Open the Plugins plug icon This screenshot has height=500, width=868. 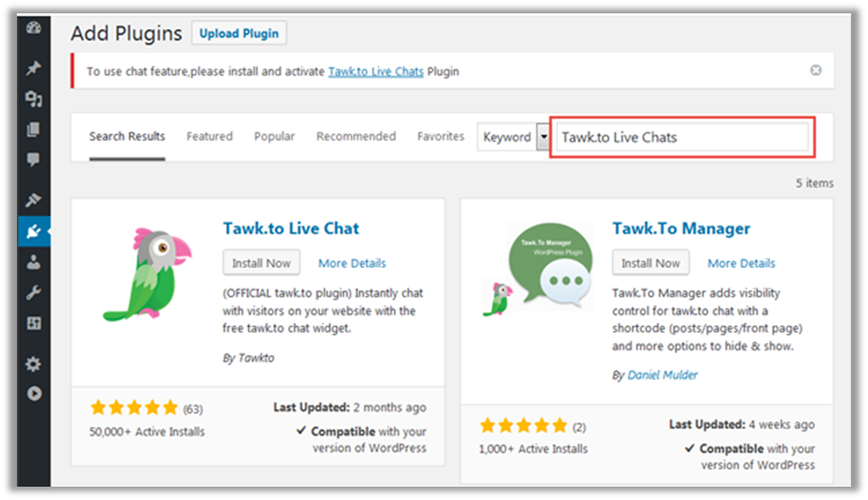coord(33,232)
